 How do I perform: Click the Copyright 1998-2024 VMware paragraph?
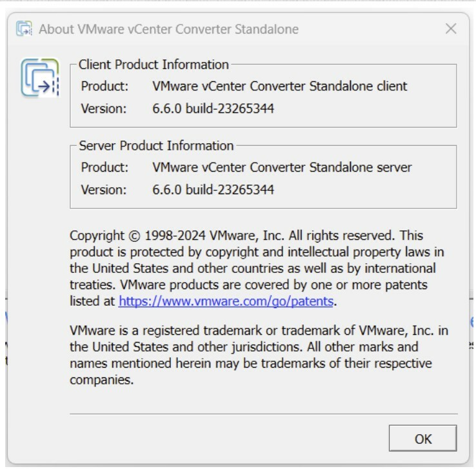click(257, 268)
